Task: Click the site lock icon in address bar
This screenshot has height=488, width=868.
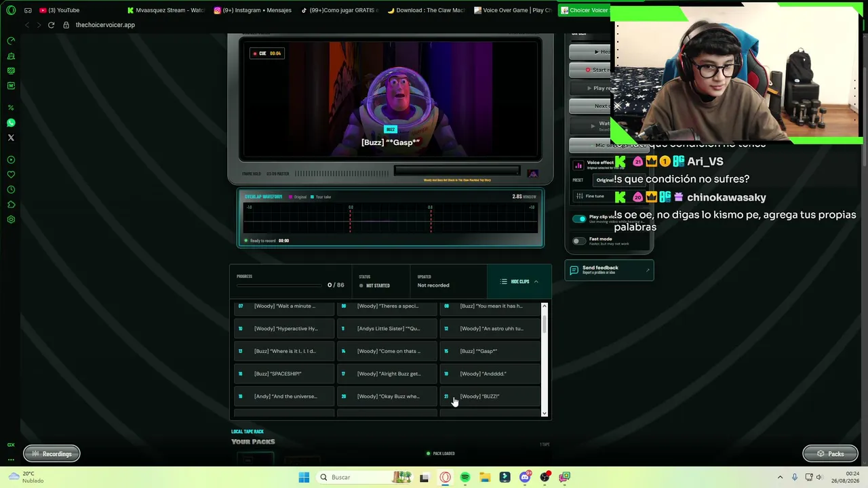Action: coord(66,25)
